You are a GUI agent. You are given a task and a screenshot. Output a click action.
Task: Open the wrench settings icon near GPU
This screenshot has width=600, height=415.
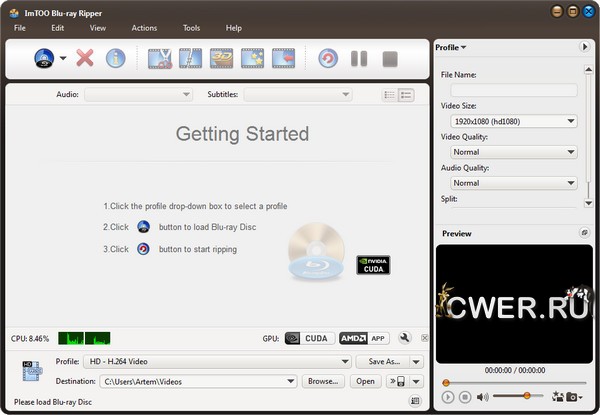405,339
